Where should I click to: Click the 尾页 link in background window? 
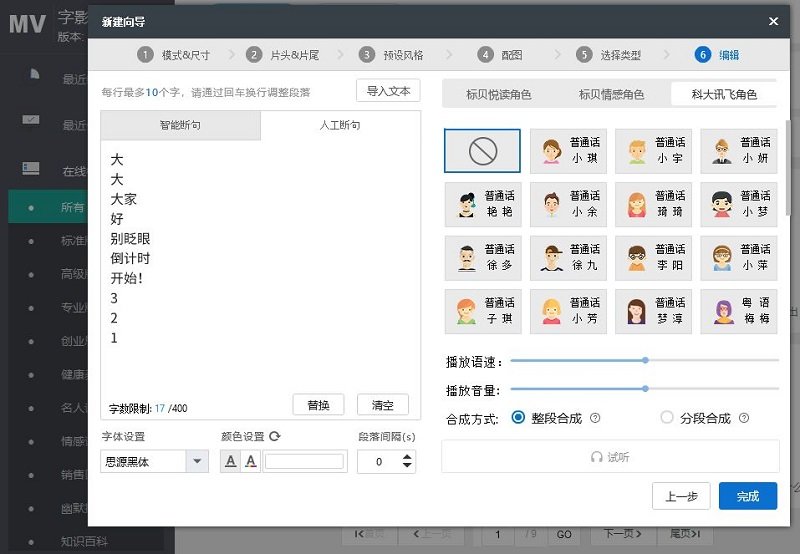click(x=685, y=534)
